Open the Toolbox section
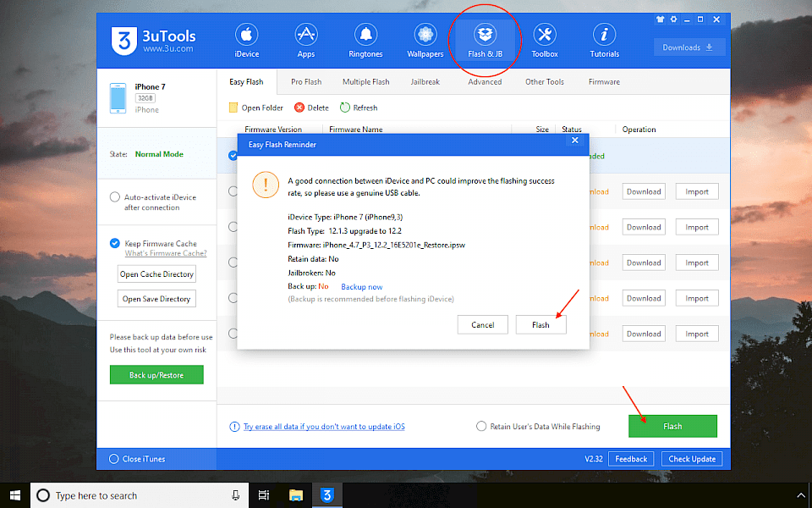The image size is (812, 508). (x=545, y=41)
